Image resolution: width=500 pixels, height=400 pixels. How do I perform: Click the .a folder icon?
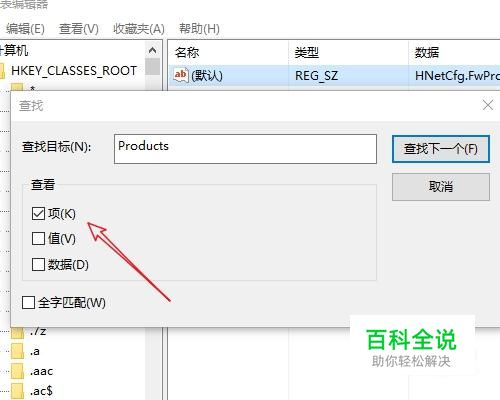[17, 351]
